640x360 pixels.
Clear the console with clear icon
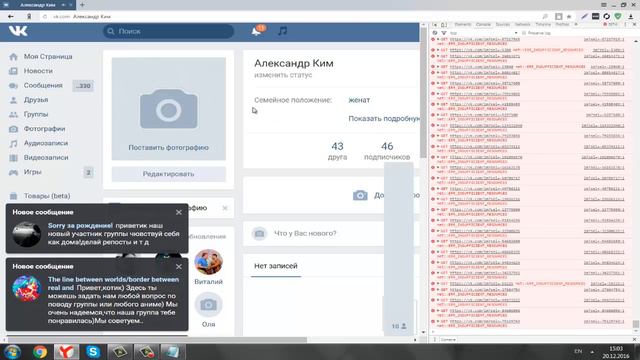coord(435,33)
